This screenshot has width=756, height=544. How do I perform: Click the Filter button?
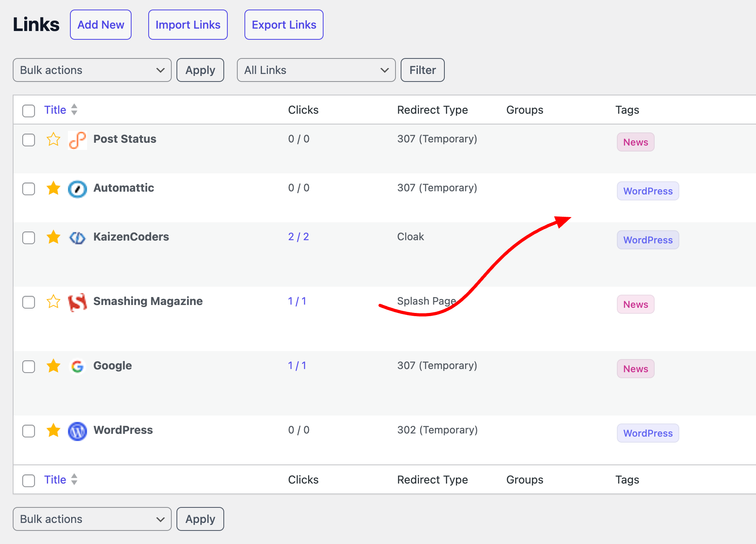click(423, 70)
